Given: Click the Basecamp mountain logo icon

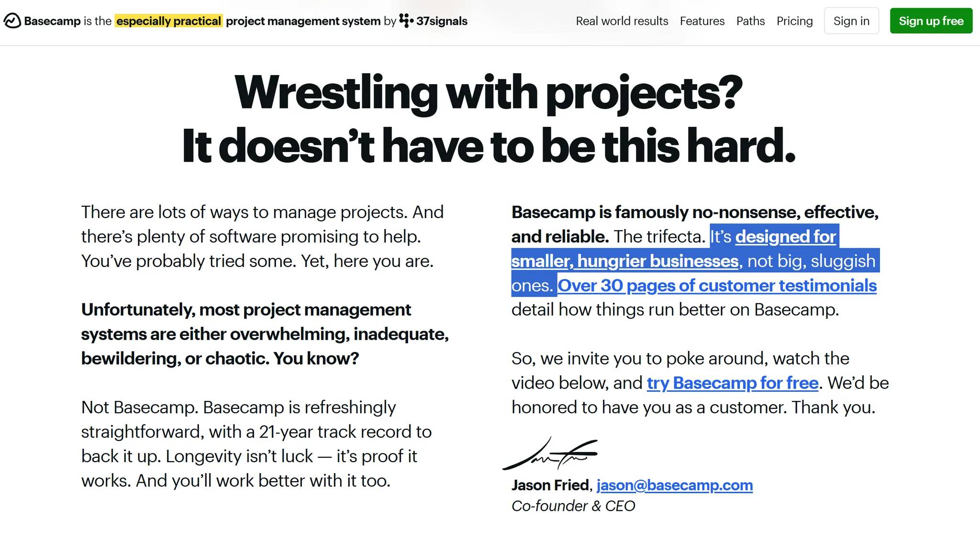Looking at the screenshot, I should [12, 21].
